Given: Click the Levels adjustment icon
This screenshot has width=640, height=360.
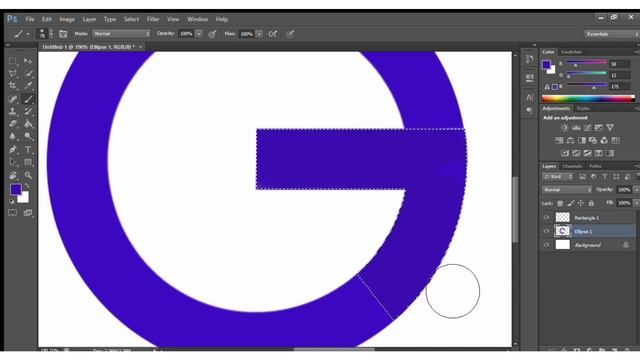Looking at the screenshot, I should 576,128.
